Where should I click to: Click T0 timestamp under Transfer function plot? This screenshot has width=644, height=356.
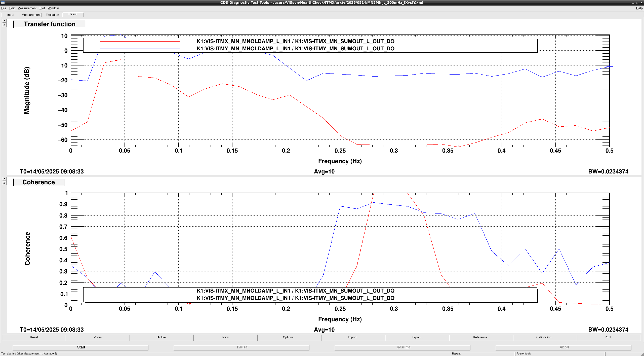tap(52, 172)
